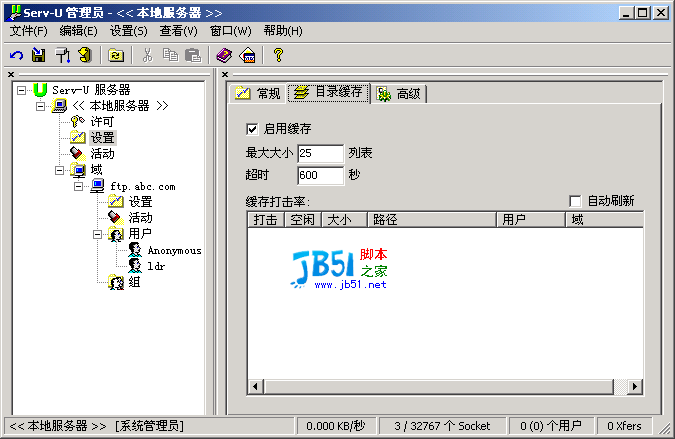
Task: Click the copy pages toolbar icon
Action: [x=170, y=55]
